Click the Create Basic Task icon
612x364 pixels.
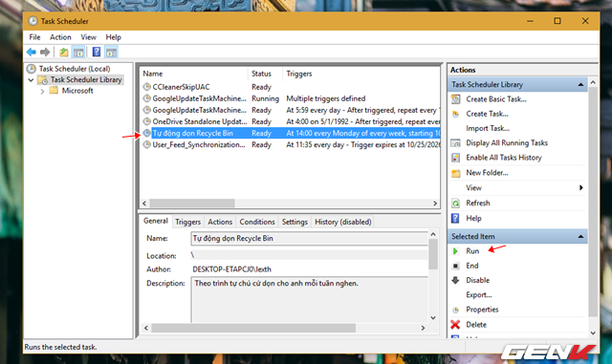455,99
